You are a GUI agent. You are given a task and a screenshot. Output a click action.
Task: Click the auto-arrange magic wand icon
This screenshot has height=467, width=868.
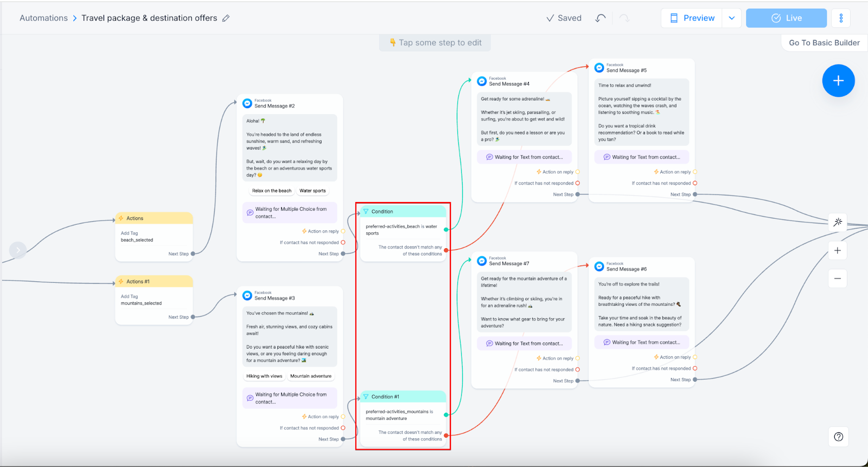pos(838,222)
